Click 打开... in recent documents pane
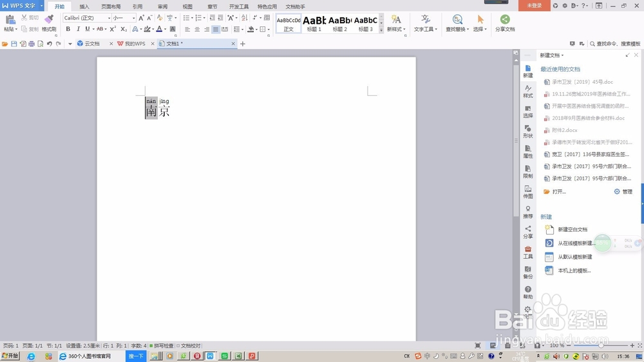This screenshot has height=362, width=644. (x=559, y=191)
